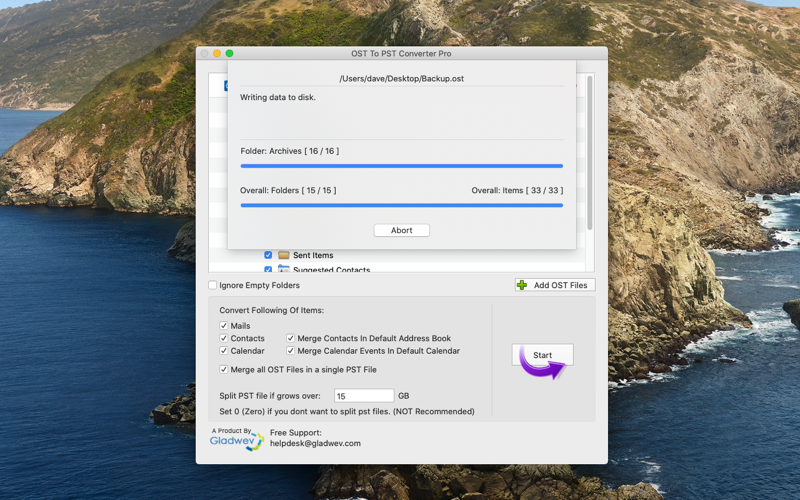Click the Start conversion button
This screenshot has height=500, width=800.
tap(542, 355)
